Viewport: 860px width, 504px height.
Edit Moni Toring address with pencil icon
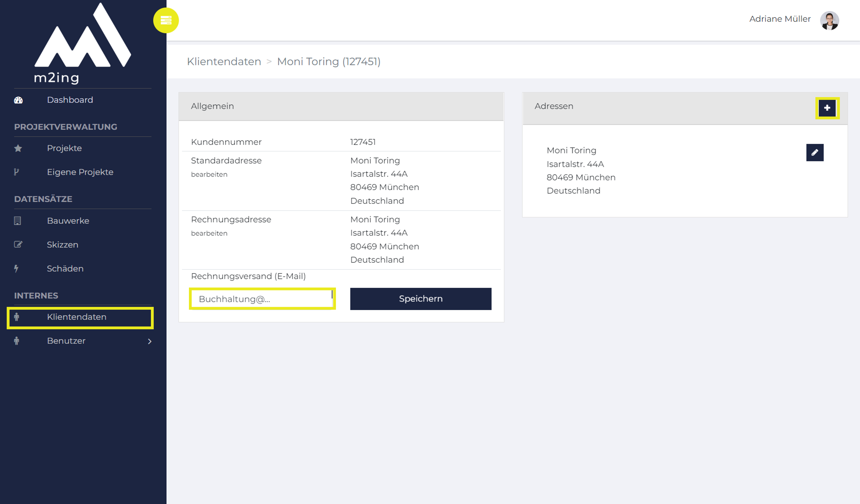(x=815, y=153)
